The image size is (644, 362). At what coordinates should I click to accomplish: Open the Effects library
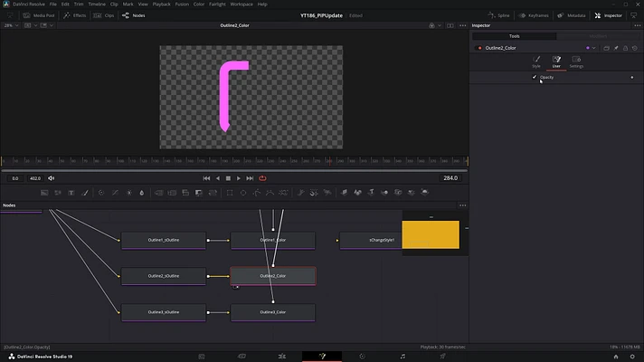pyautogui.click(x=75, y=15)
